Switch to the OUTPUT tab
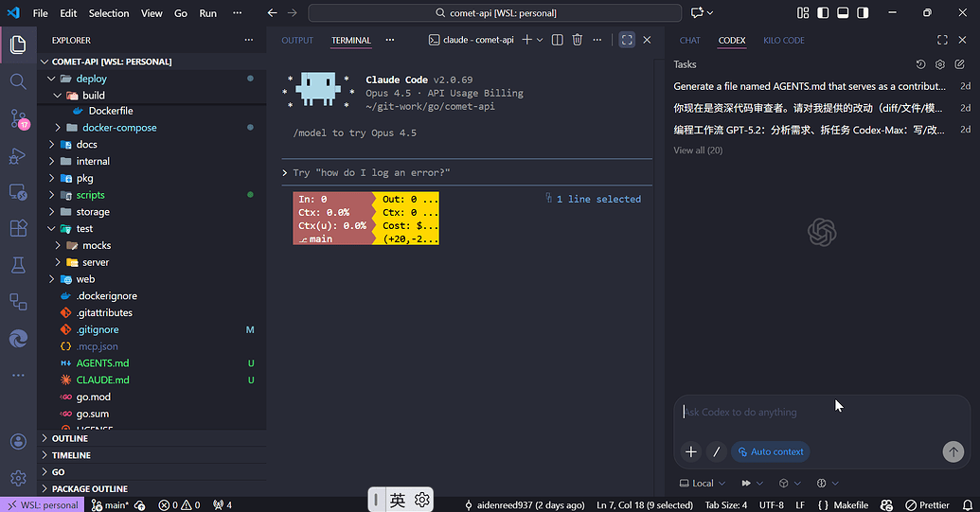Image resolution: width=980 pixels, height=512 pixels. [297, 40]
